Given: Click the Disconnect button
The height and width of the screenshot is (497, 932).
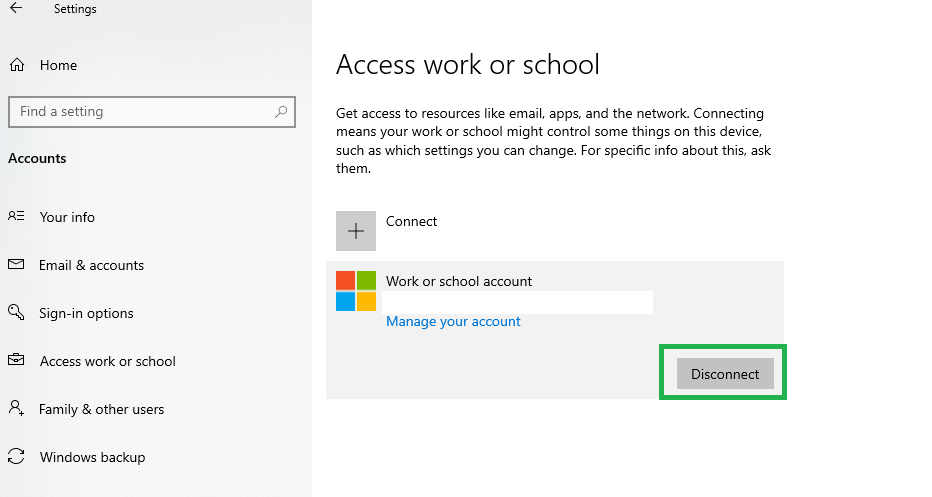Looking at the screenshot, I should pyautogui.click(x=725, y=373).
